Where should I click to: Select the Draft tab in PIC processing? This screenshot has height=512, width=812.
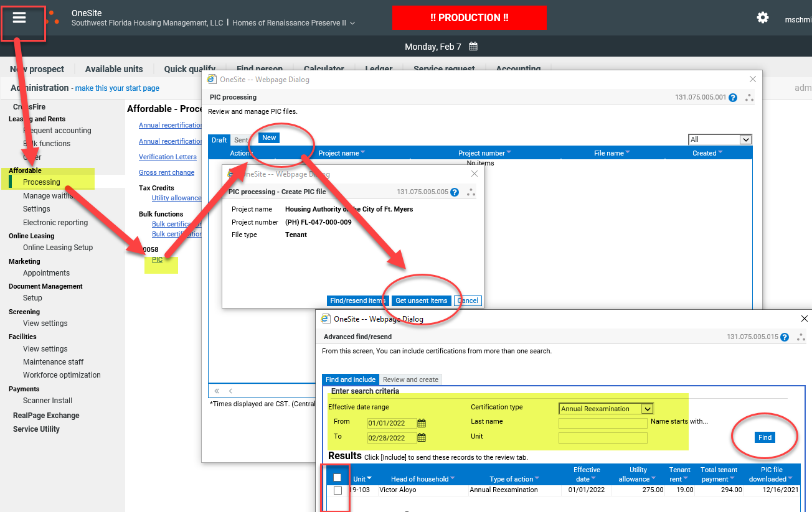pyautogui.click(x=219, y=140)
